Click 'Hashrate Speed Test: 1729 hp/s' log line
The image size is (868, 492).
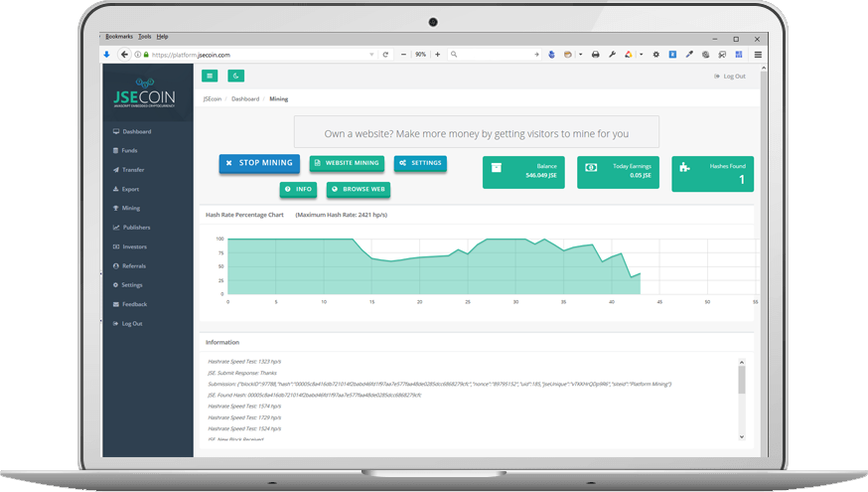(244, 417)
